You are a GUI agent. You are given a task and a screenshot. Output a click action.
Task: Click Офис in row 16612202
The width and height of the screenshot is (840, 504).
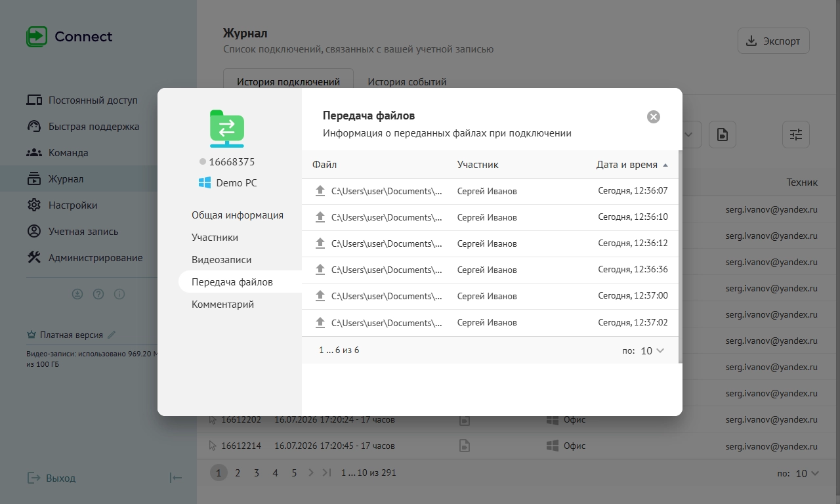click(x=574, y=420)
